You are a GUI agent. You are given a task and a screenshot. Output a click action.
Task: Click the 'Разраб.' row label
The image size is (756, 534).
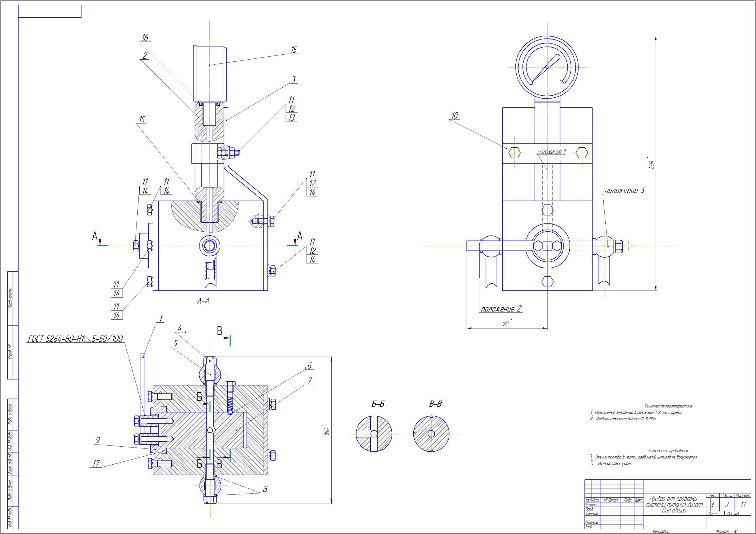pos(592,505)
